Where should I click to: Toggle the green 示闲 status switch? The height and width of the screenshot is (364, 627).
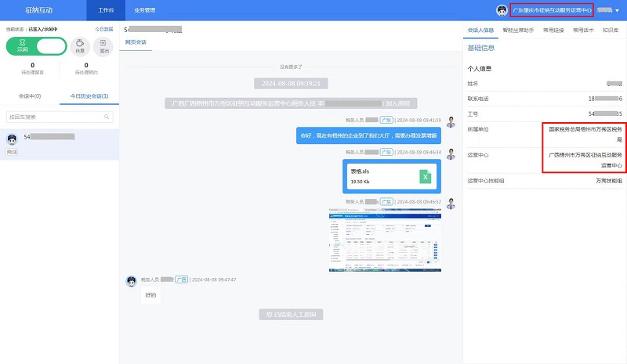coord(37,46)
